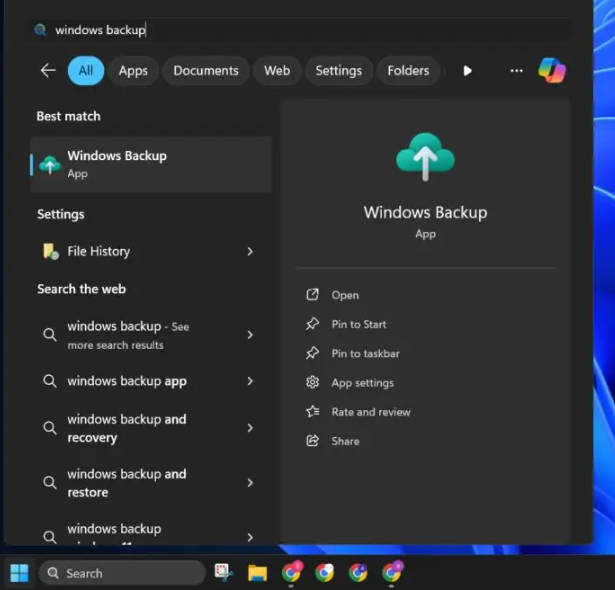Click the Pin to Start pin icon
Screen dimensions: 615x590
coord(313,324)
